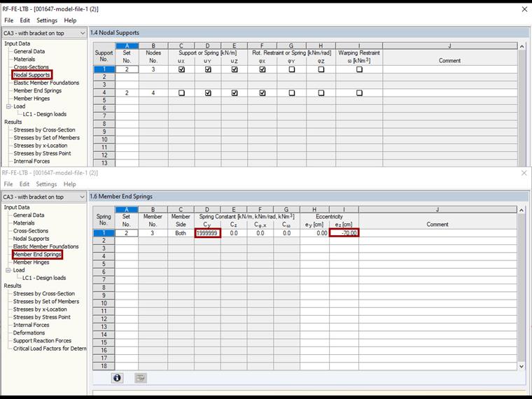Collapse the Load tree node in the bottom window

pos(8,270)
